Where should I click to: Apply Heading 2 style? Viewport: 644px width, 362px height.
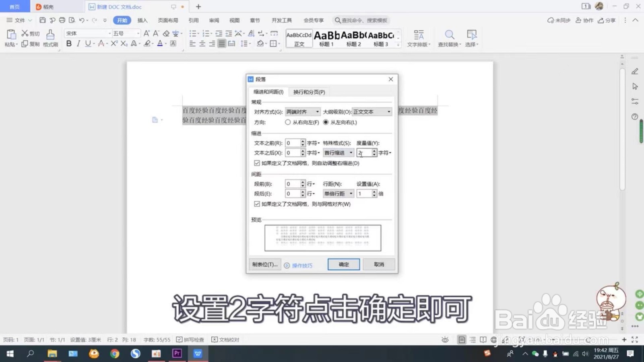point(353,39)
